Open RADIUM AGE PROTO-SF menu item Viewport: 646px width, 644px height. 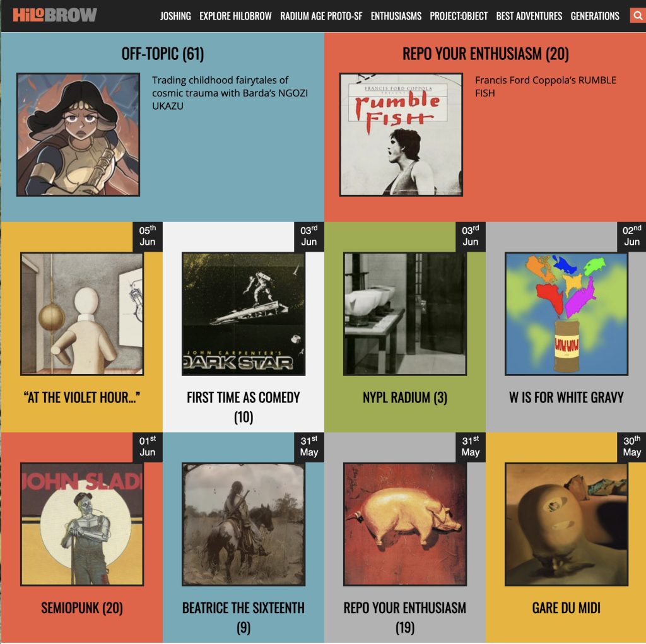tap(321, 16)
